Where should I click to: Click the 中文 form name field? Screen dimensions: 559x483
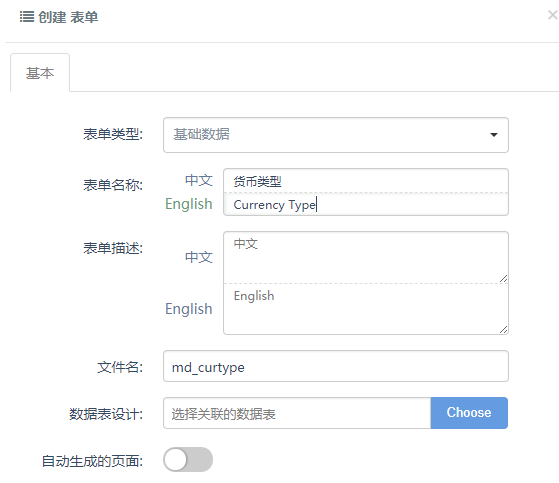(x=366, y=181)
